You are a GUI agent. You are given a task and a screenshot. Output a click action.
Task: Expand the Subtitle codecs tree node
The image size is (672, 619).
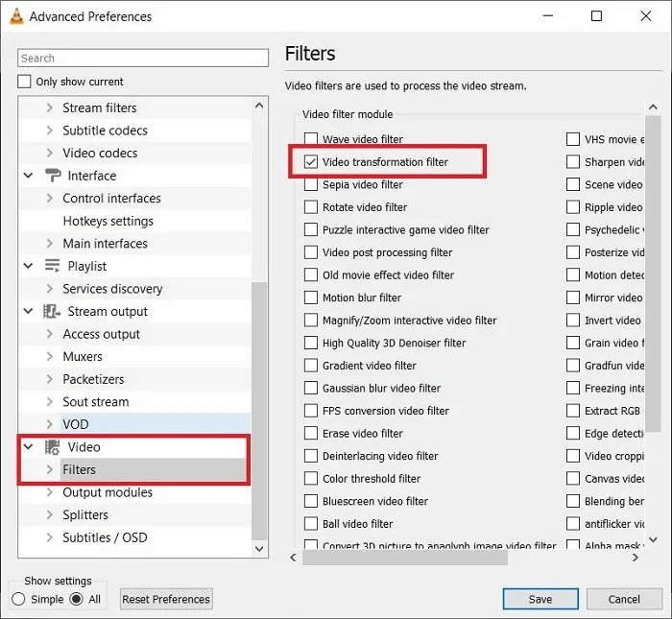point(49,131)
